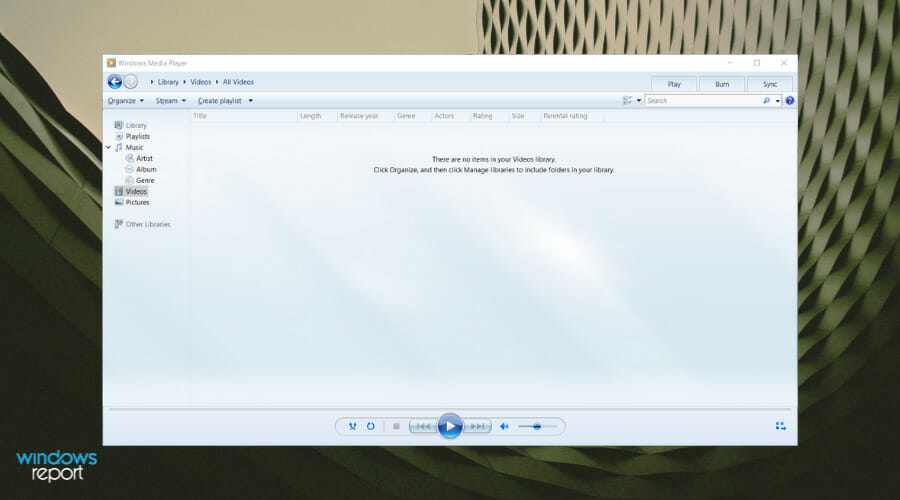Select Library in the navigation pane
The width and height of the screenshot is (900, 500).
pyautogui.click(x=136, y=125)
